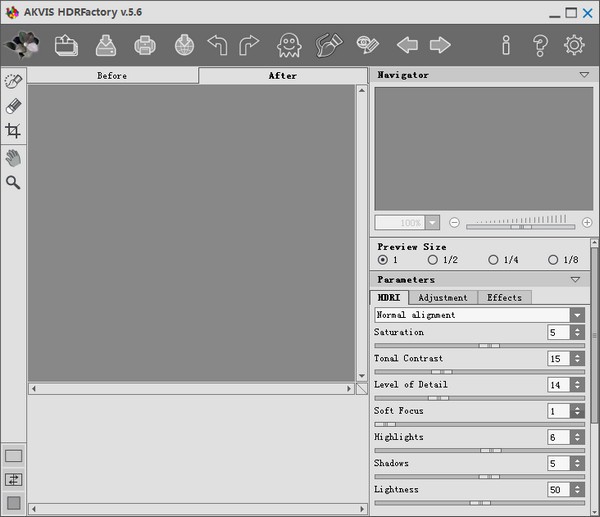The width and height of the screenshot is (600, 517).
Task: Print the image via the printer icon
Action: 145,45
